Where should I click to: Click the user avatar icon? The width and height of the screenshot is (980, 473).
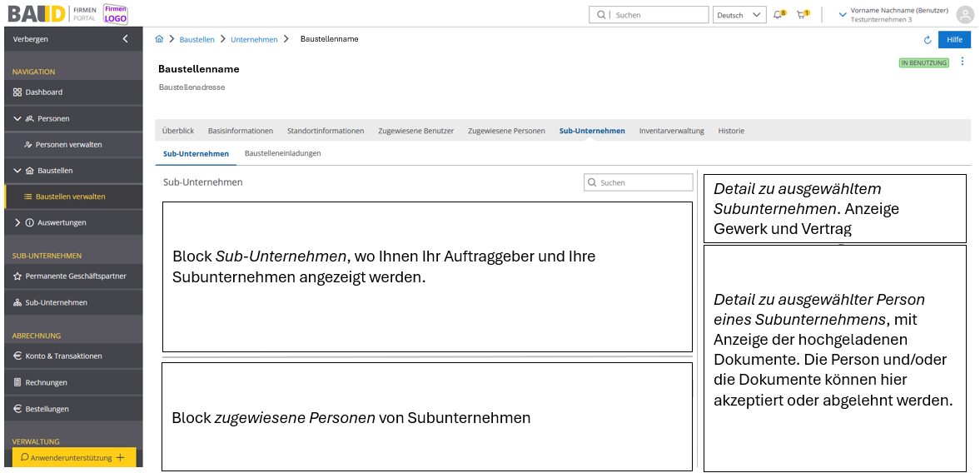(x=964, y=15)
